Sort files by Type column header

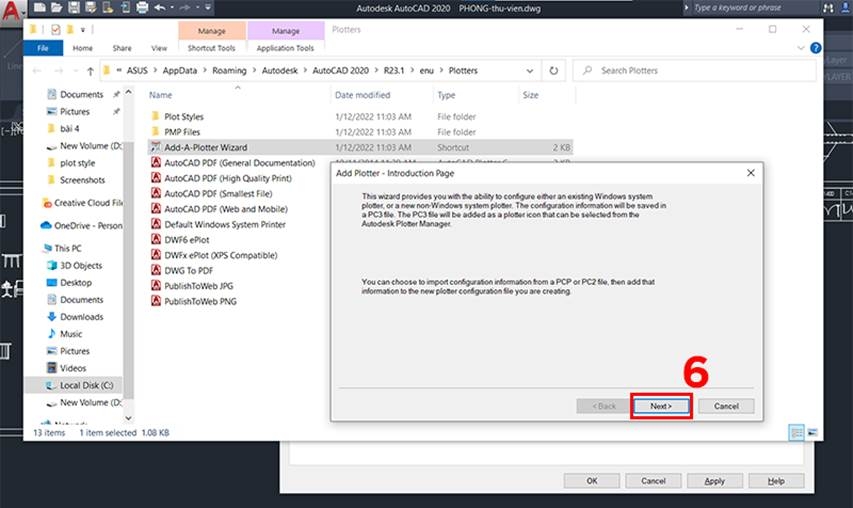coord(446,95)
